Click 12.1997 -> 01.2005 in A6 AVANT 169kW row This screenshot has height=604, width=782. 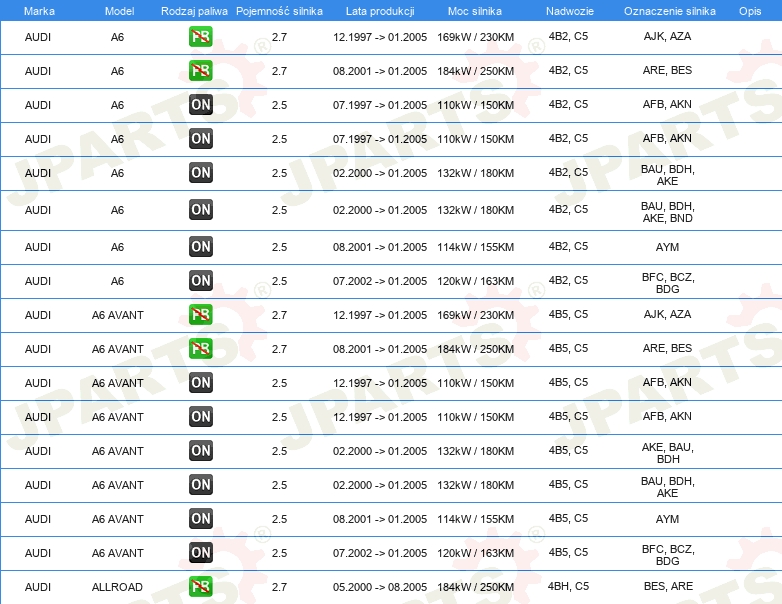(x=380, y=315)
